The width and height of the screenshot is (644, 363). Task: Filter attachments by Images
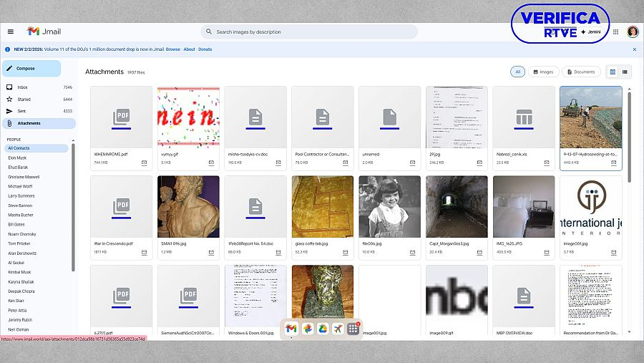click(x=543, y=72)
